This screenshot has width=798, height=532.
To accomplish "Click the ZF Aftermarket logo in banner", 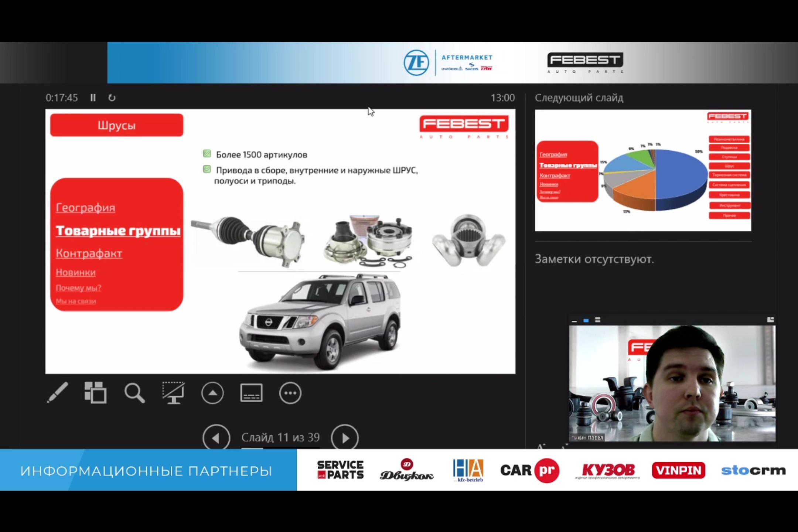I will tap(448, 62).
